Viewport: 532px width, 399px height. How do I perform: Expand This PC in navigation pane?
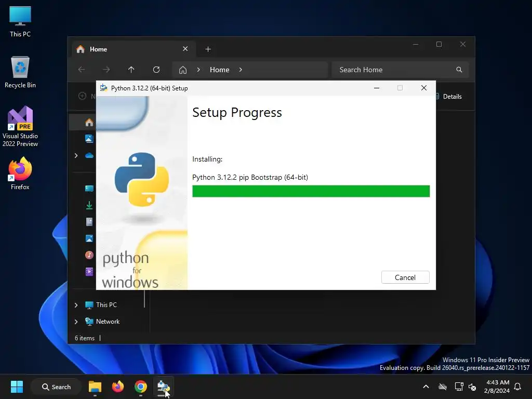click(x=76, y=305)
